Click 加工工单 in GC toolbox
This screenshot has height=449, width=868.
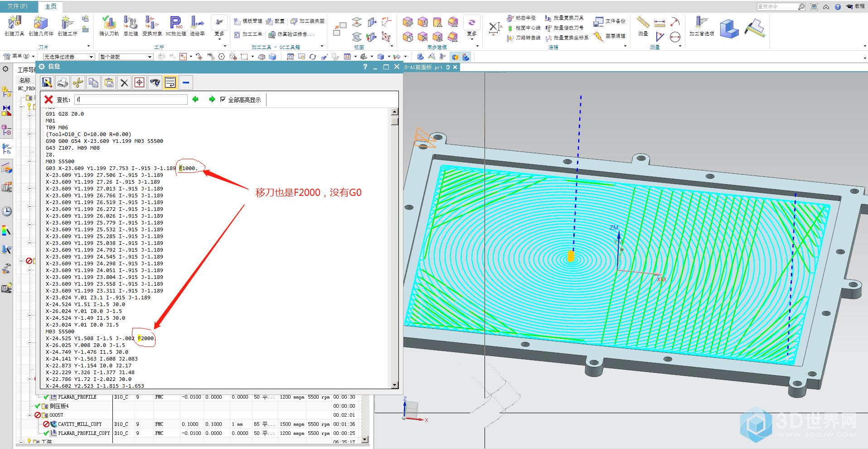(x=248, y=34)
